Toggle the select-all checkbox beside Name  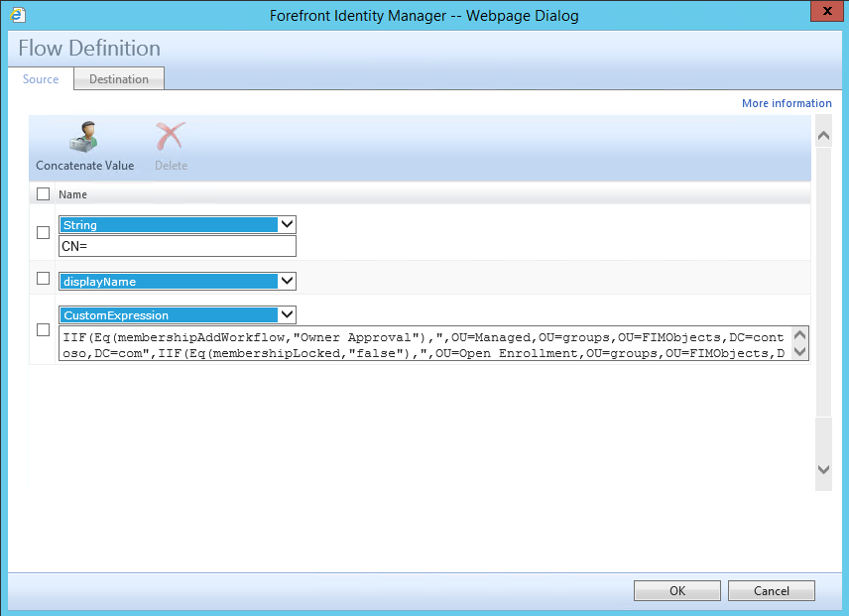coord(43,194)
